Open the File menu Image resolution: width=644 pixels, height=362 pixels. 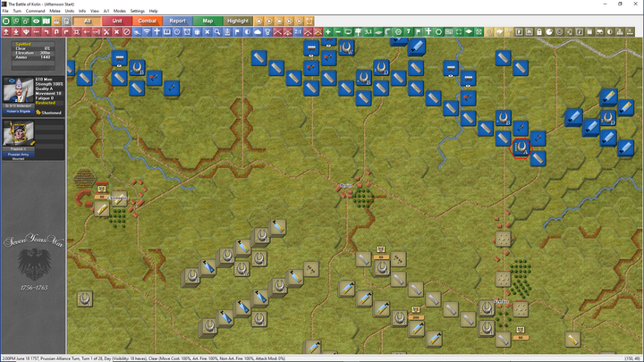[x=5, y=11]
